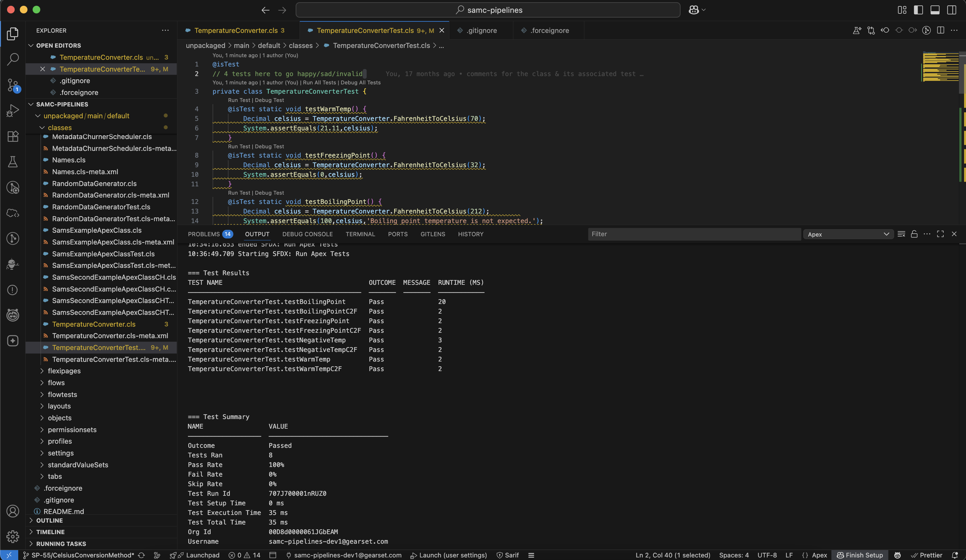Toggle output auto-scroll lock
The width and height of the screenshot is (966, 560).
pyautogui.click(x=914, y=234)
